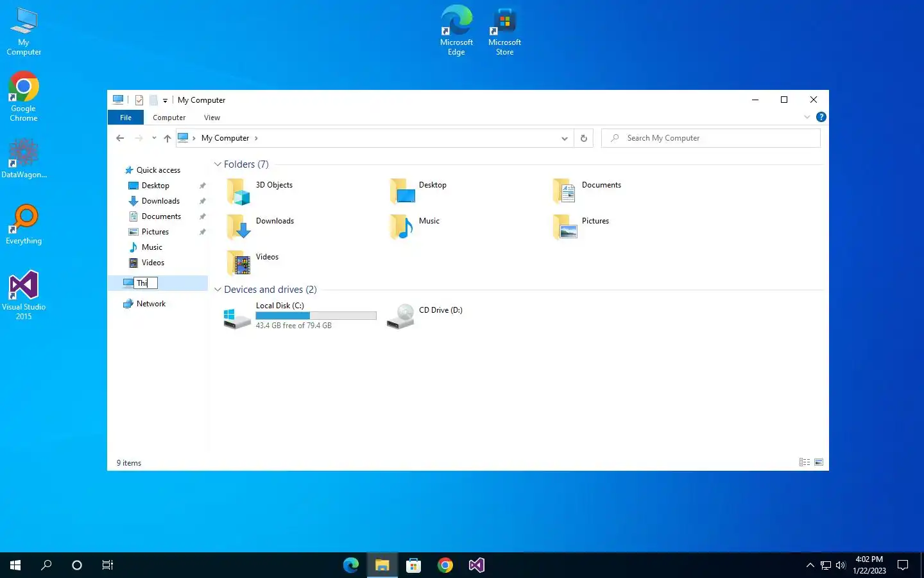Screen dimensions: 924x578
Task: Open the notification action center
Action: (903, 565)
